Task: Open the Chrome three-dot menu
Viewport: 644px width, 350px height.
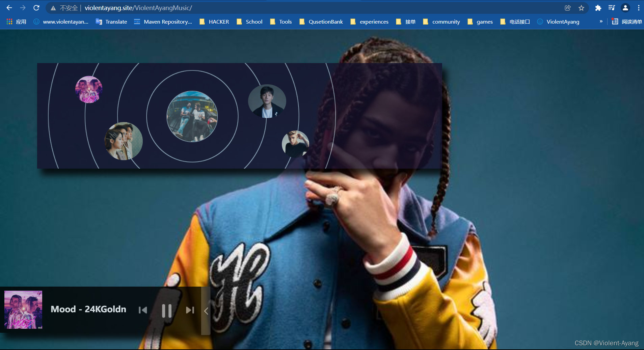Action: pyautogui.click(x=639, y=8)
